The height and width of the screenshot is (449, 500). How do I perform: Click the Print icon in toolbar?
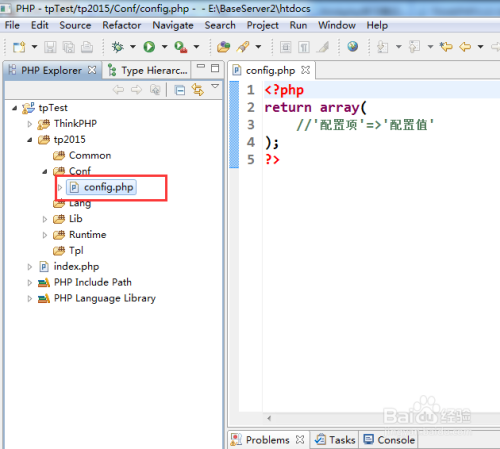pyautogui.click(x=87, y=47)
